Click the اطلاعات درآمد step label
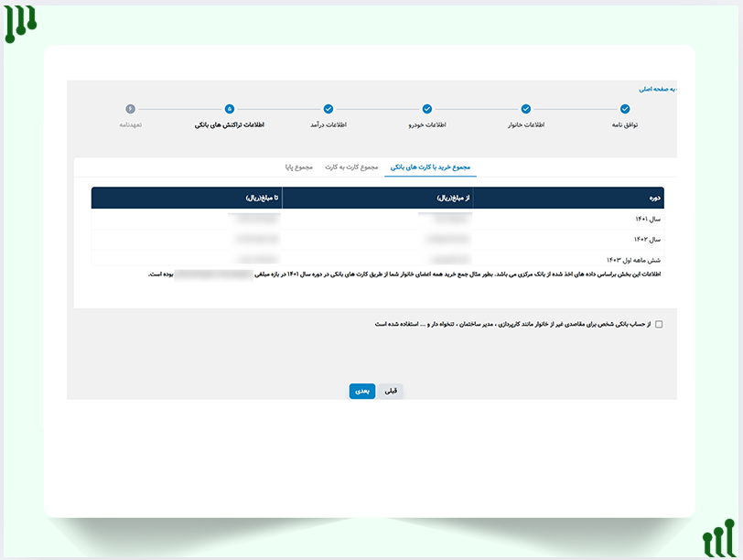Viewport: 743px width, 560px height. pos(328,124)
